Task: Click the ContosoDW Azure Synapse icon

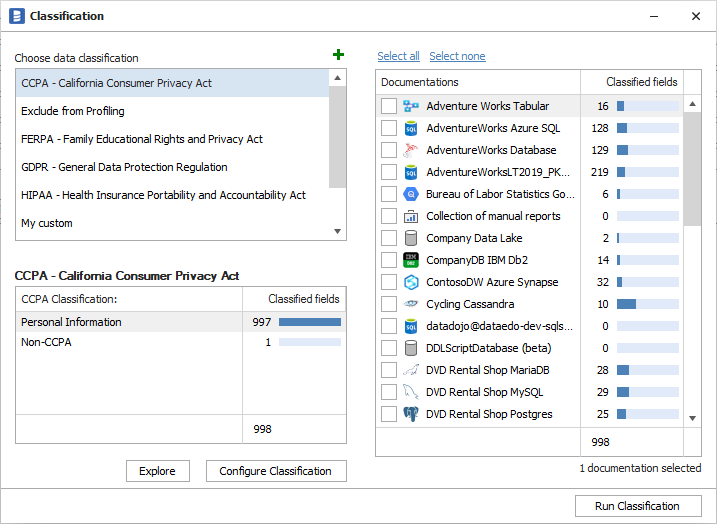Action: coord(410,282)
